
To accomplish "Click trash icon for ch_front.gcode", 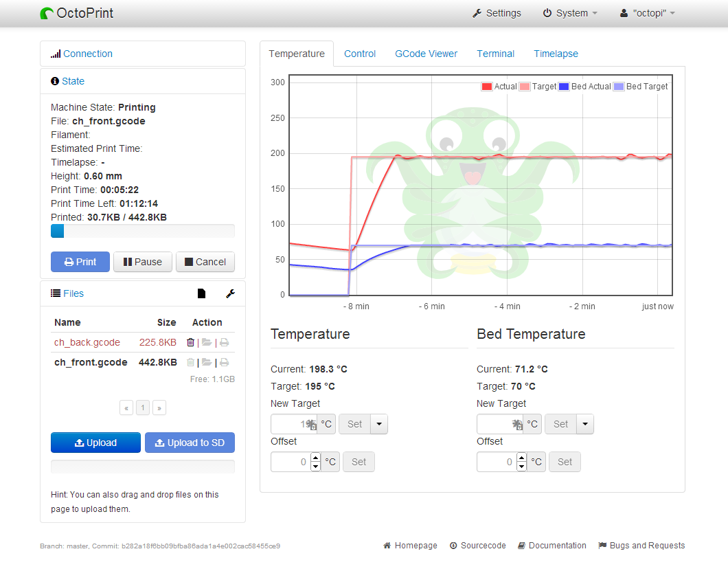I will coord(190,362).
